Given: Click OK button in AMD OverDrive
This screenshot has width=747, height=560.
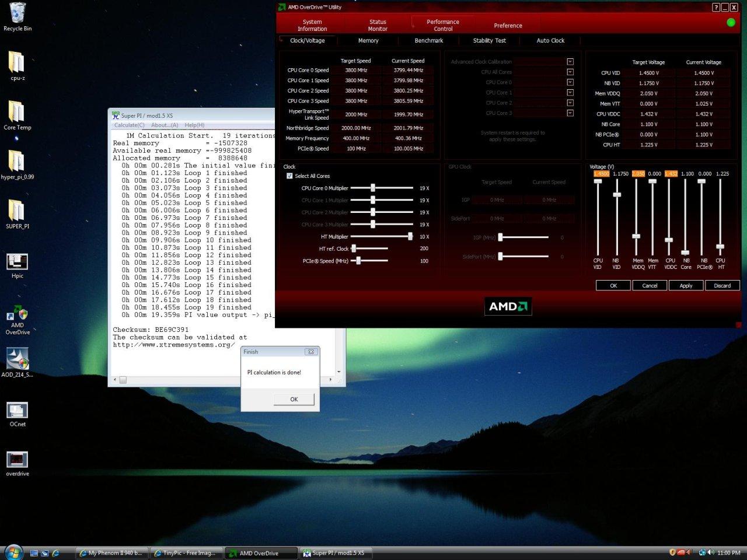Looking at the screenshot, I should click(x=613, y=285).
